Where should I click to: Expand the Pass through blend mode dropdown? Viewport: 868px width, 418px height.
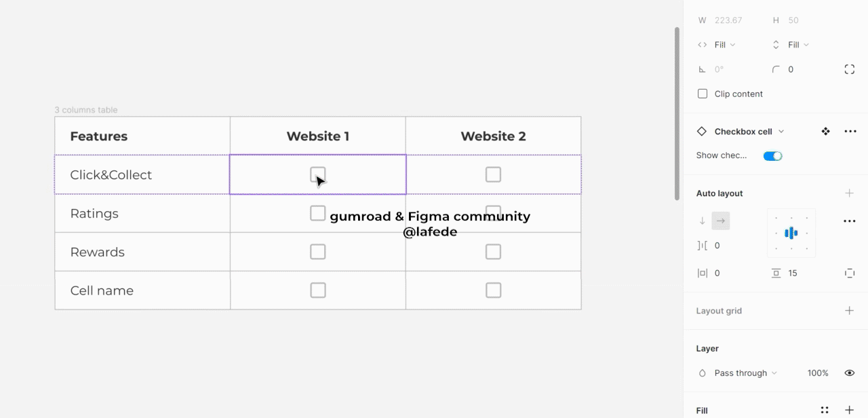pos(745,373)
